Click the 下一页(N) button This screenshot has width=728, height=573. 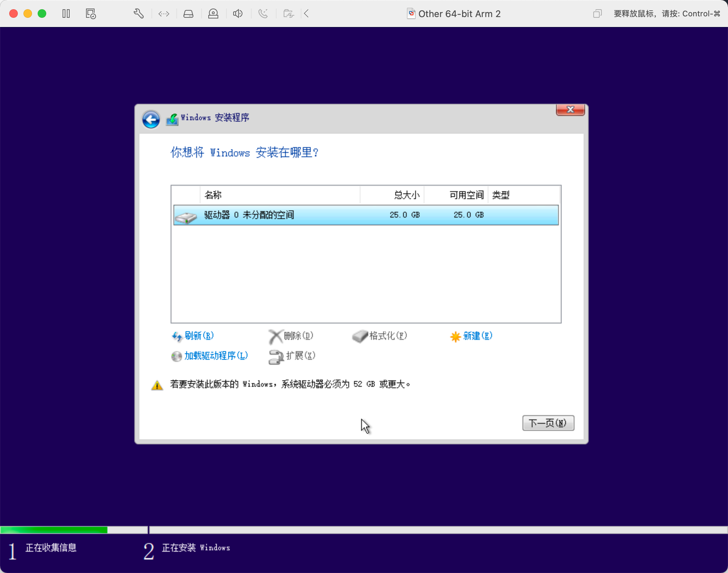pos(548,423)
